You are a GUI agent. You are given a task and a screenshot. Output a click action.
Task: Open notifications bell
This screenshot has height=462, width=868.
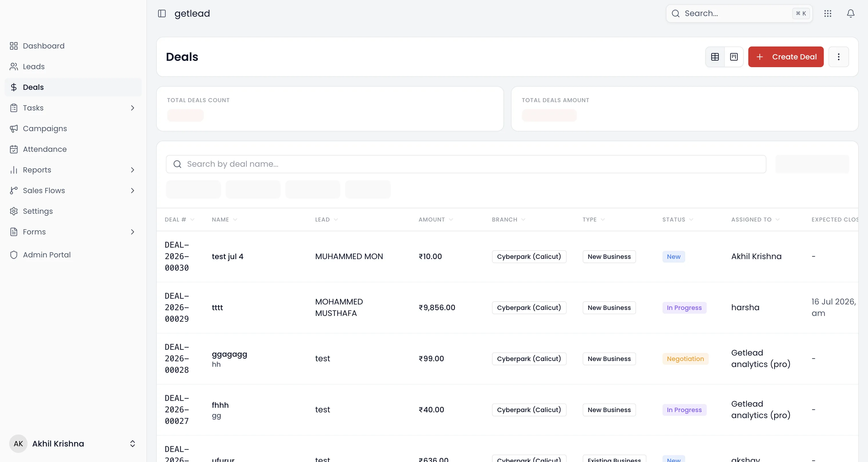tap(850, 13)
